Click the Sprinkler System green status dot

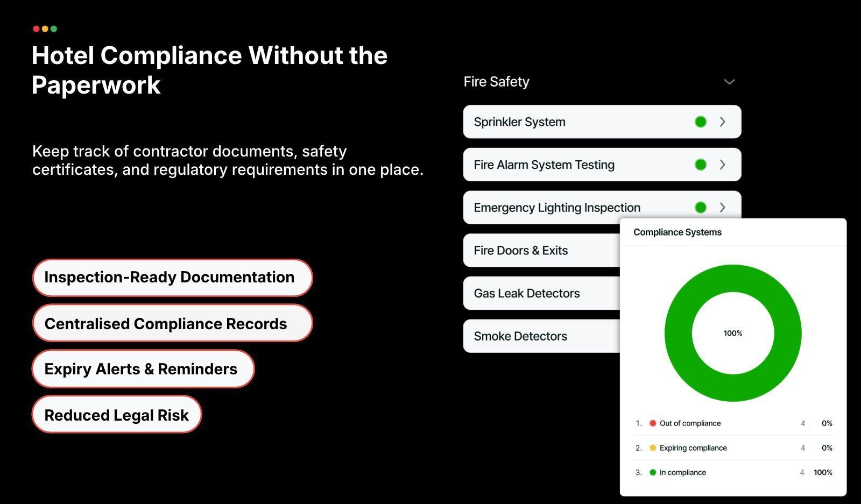point(701,122)
